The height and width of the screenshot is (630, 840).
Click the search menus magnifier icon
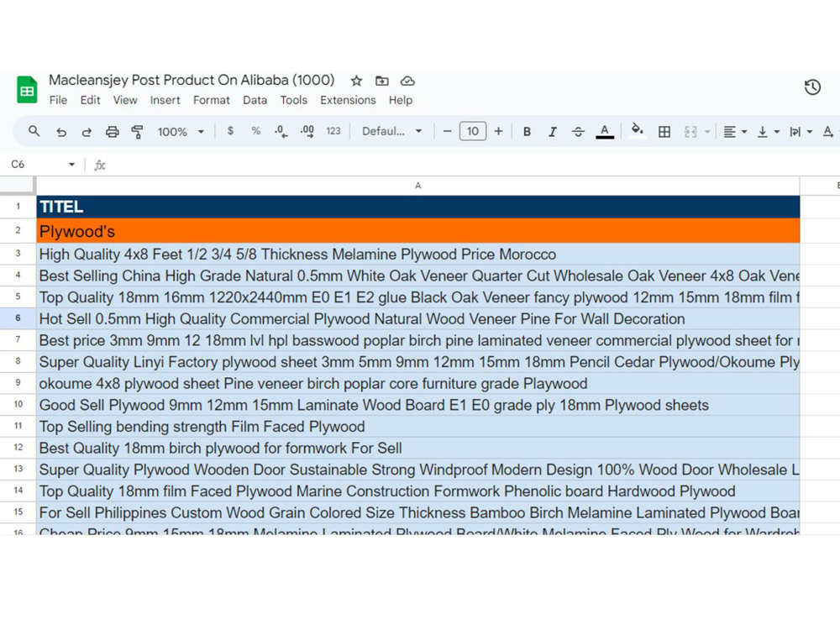pos(34,131)
